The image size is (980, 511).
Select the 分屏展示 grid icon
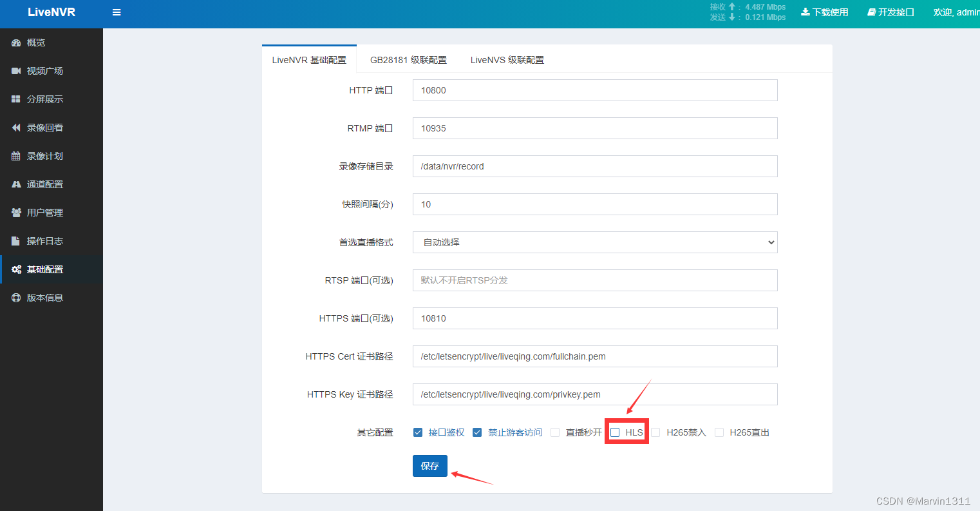(x=16, y=99)
